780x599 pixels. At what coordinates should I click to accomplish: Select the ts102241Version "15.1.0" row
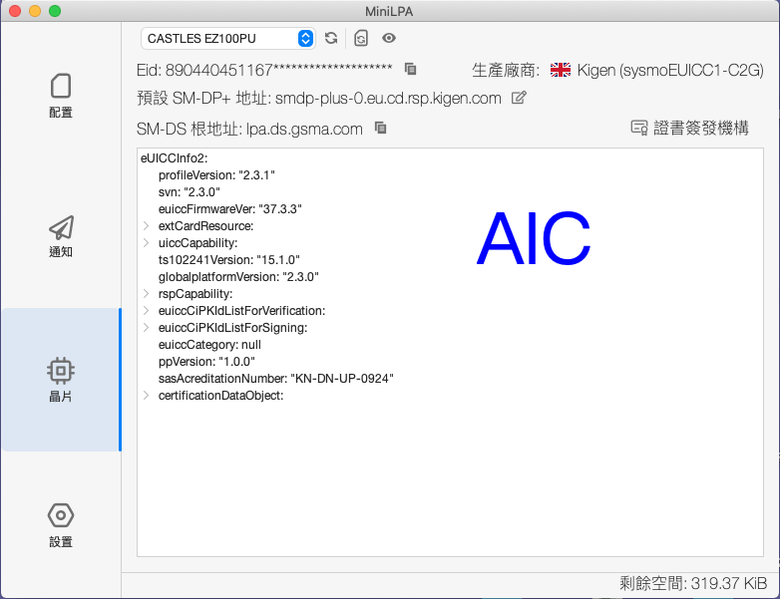(229, 260)
